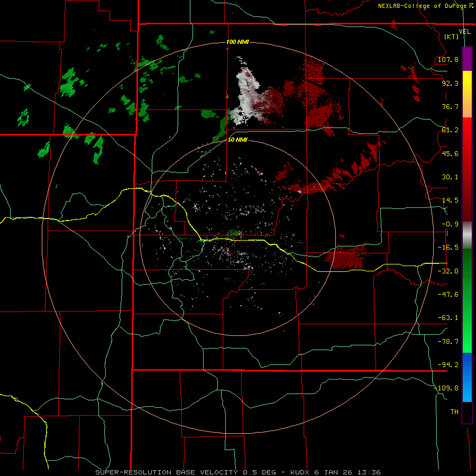The image size is (476, 476).
Task: Click the -94.2 velocity scale value
Action: 448,365
